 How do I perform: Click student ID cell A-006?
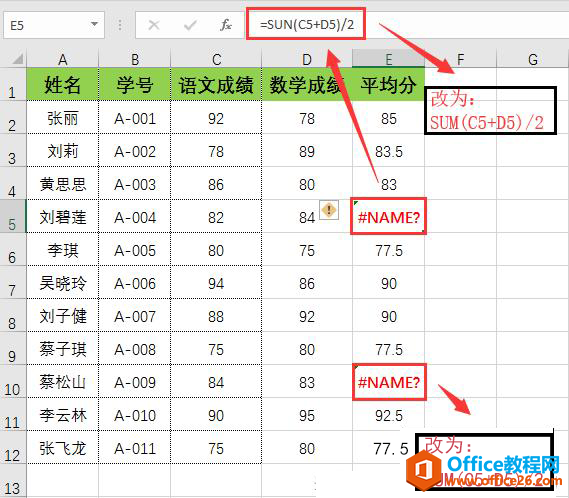[135, 283]
